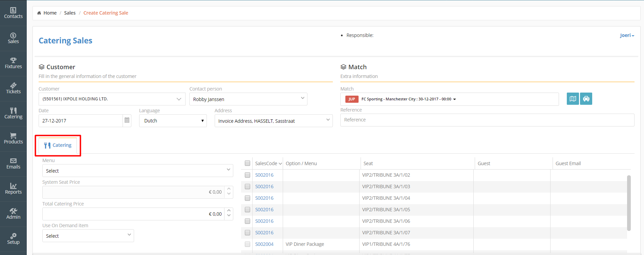The image size is (644, 255).
Task: Open S002016 link for seat 3A/1/05
Action: [264, 210]
